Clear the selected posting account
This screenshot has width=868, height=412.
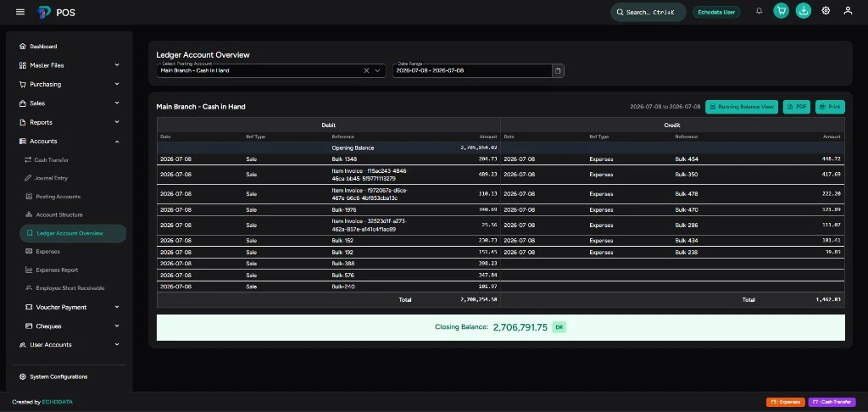point(366,71)
